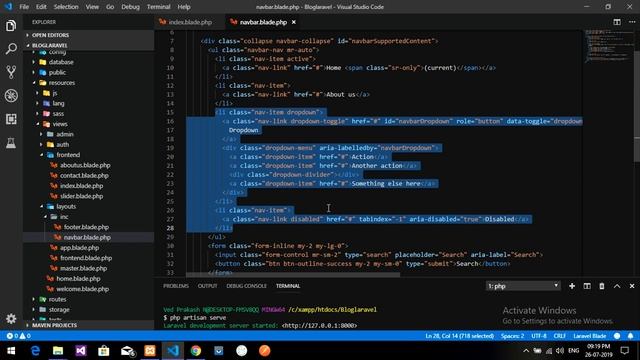640x360 pixels.
Task: Open Windows Start menu
Action: pyautogui.click(x=11, y=351)
